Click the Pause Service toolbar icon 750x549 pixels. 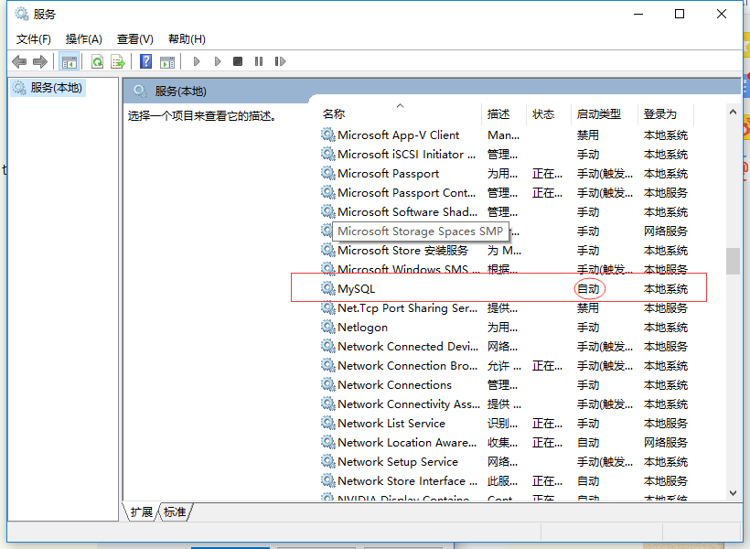pyautogui.click(x=259, y=62)
